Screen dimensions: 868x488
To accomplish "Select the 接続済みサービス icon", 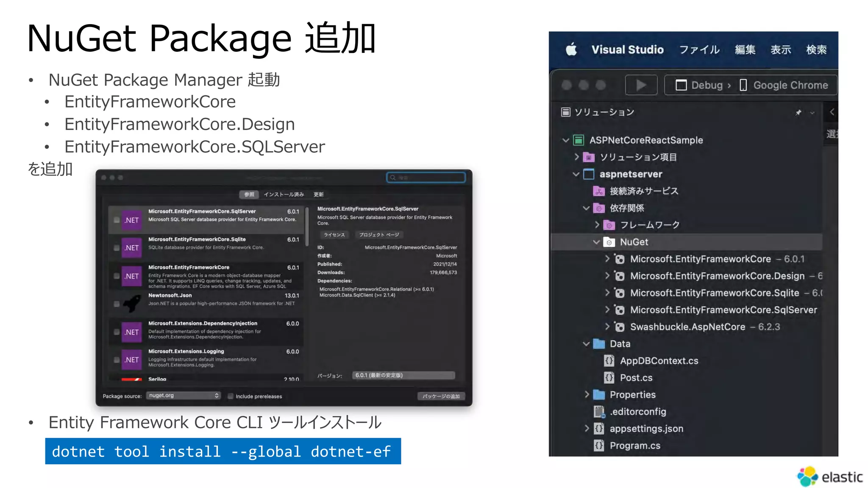I will [x=599, y=191].
